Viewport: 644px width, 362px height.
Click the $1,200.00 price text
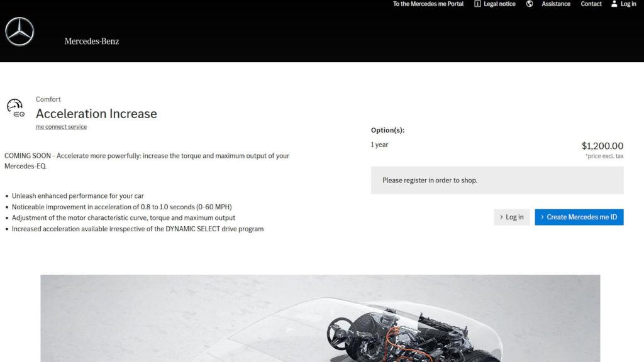[x=602, y=146]
